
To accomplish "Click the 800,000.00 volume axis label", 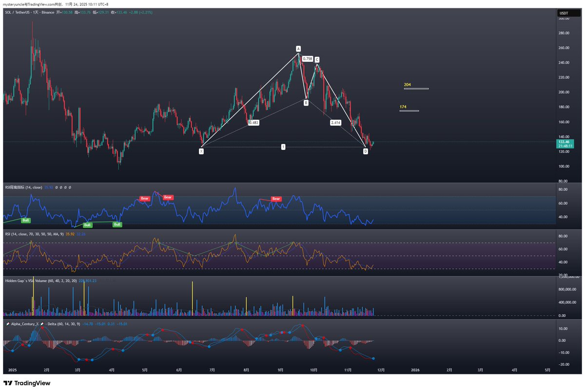I will click(x=568, y=289).
